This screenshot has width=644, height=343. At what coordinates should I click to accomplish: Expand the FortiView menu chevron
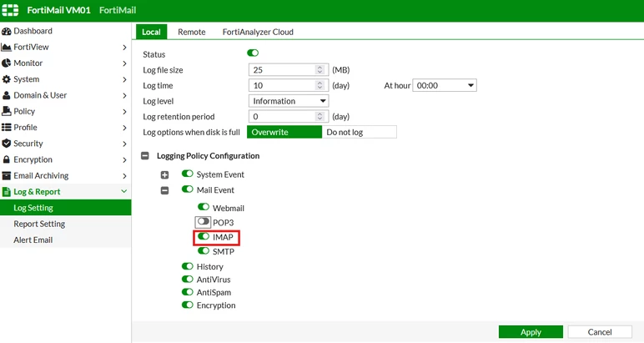124,48
